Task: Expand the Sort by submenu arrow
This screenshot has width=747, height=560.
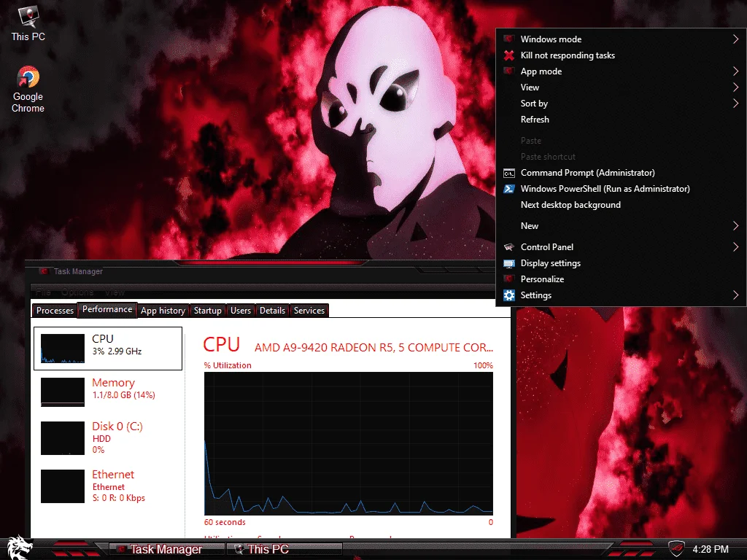Action: (735, 104)
